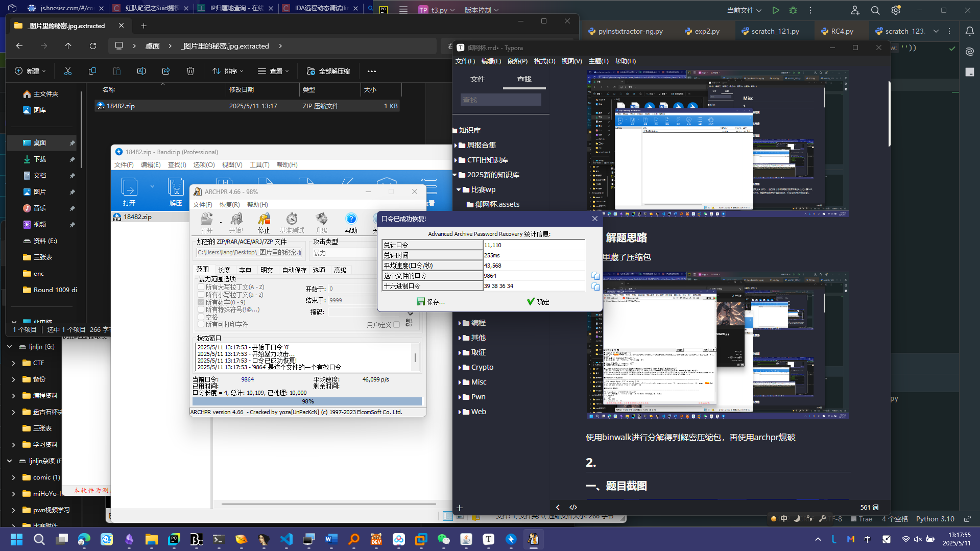The height and width of the screenshot is (551, 980).
Task: Click the PyCharm notifications bell icon
Action: click(969, 31)
